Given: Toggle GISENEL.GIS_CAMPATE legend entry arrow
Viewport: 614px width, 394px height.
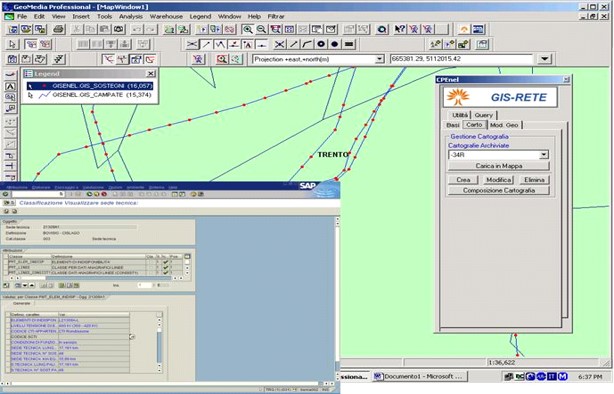Looking at the screenshot, I should pos(31,95).
